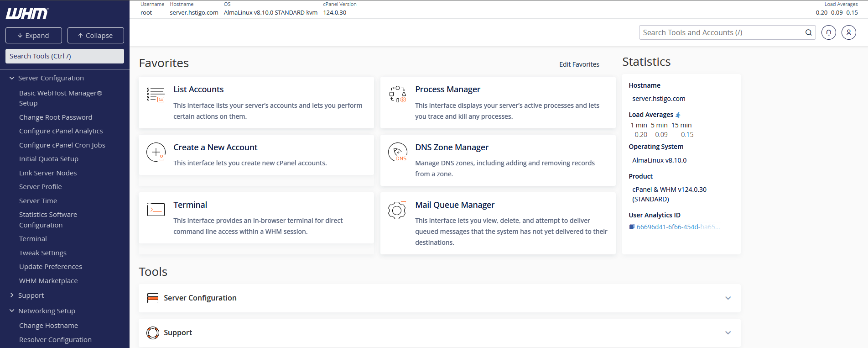
Task: Click the header Load Averages values
Action: (837, 13)
